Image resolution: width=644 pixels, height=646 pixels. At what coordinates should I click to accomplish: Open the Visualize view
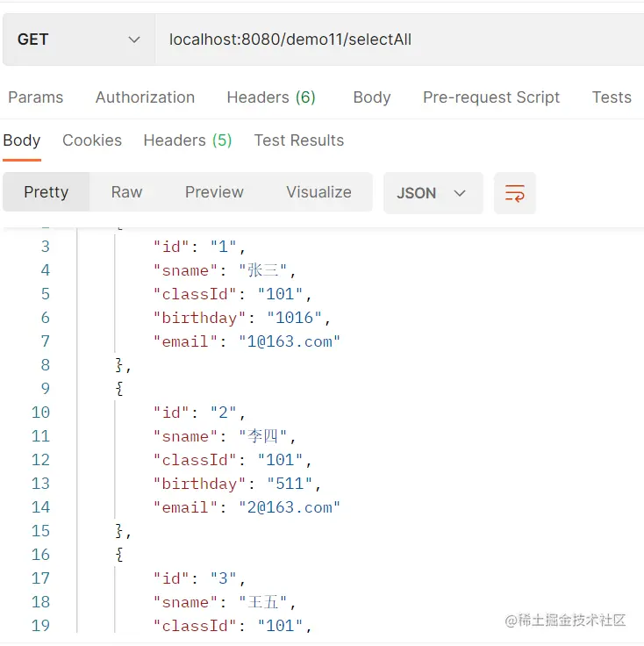318,192
